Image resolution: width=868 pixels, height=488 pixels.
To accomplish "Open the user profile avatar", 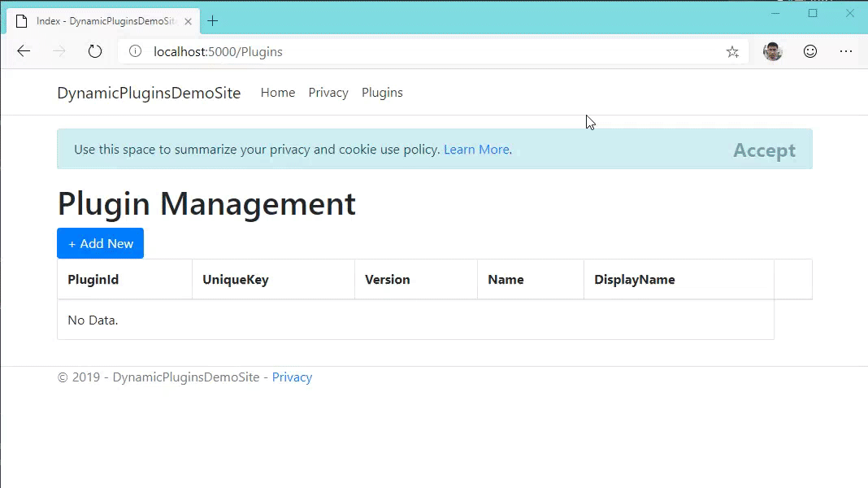I will click(x=772, y=51).
